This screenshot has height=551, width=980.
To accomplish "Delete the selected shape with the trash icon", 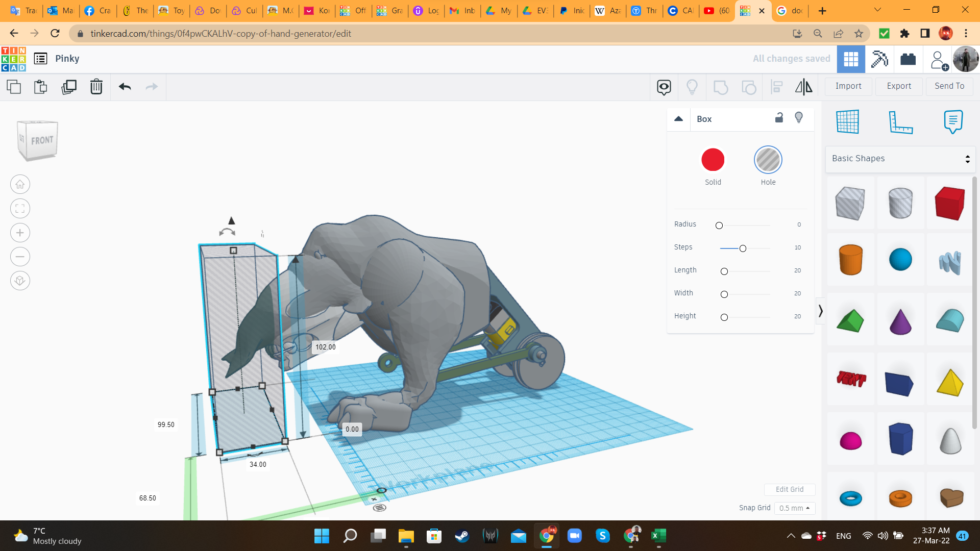I will click(96, 87).
